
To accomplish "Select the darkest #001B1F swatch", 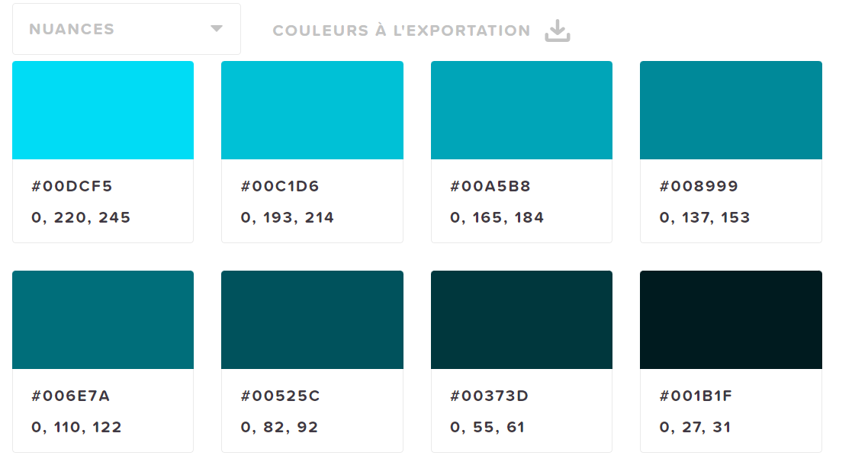I will (x=731, y=319).
